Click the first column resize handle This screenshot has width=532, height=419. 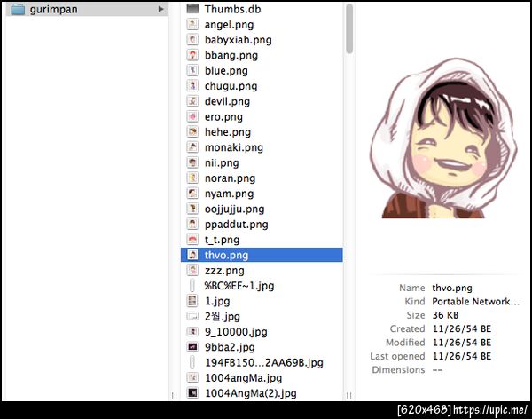tap(174, 395)
